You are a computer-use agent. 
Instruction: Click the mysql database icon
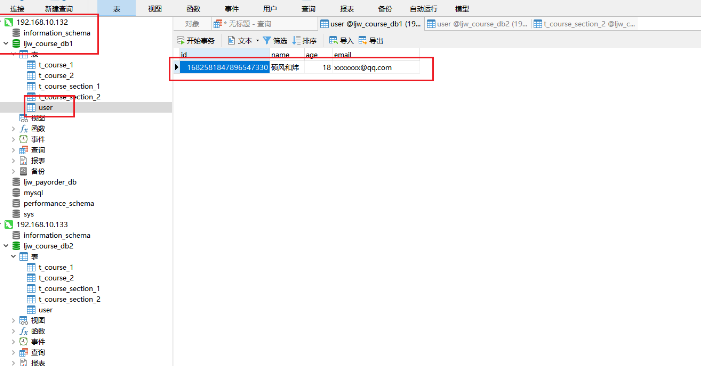click(x=16, y=193)
